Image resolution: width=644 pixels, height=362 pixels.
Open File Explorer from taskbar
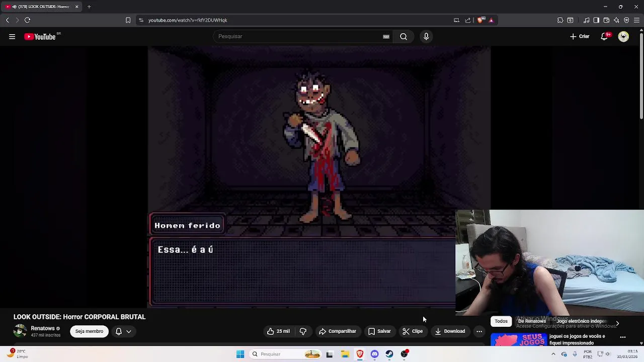pyautogui.click(x=345, y=354)
